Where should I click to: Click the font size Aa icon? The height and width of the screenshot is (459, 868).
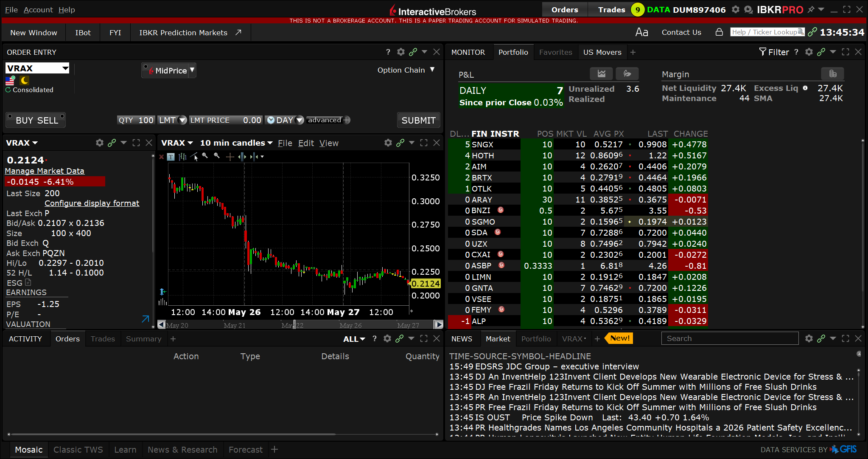[641, 32]
